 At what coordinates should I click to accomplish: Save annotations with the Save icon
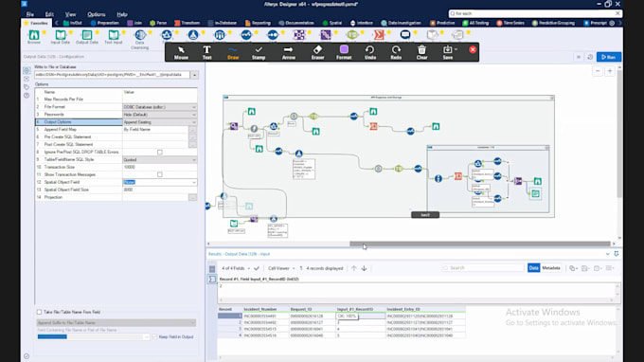[x=447, y=53]
